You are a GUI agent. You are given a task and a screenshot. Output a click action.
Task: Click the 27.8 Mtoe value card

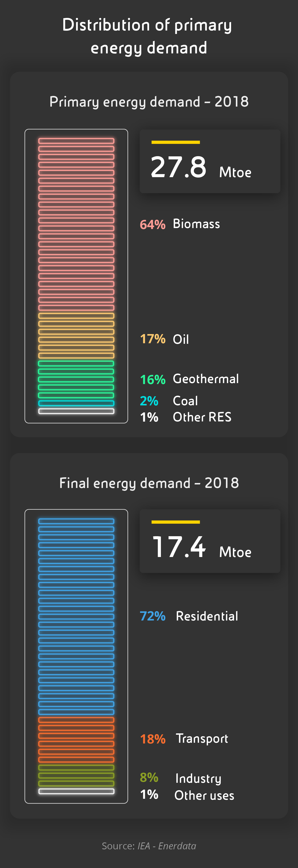tap(210, 161)
